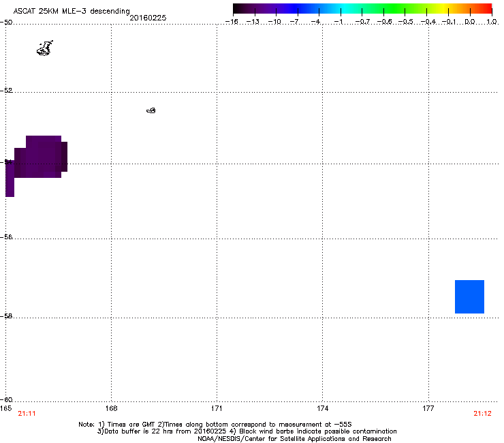Image resolution: width=504 pixels, height=443 pixels.
Task: Click the '-50' latitude label
Action: (x=6, y=22)
